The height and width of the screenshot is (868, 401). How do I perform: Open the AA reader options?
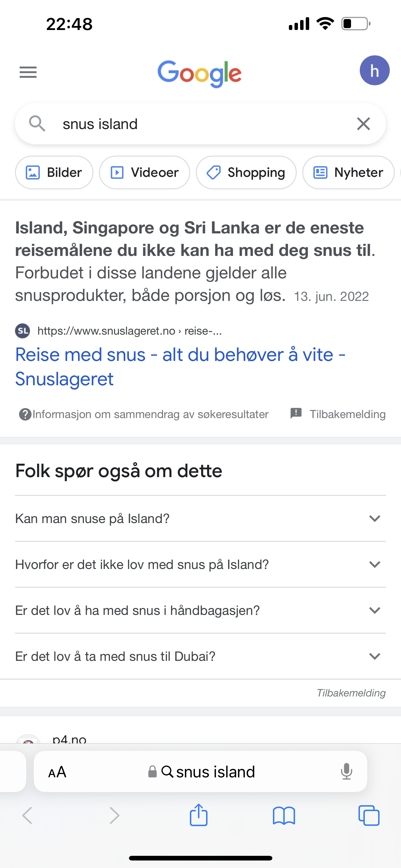coord(57,772)
